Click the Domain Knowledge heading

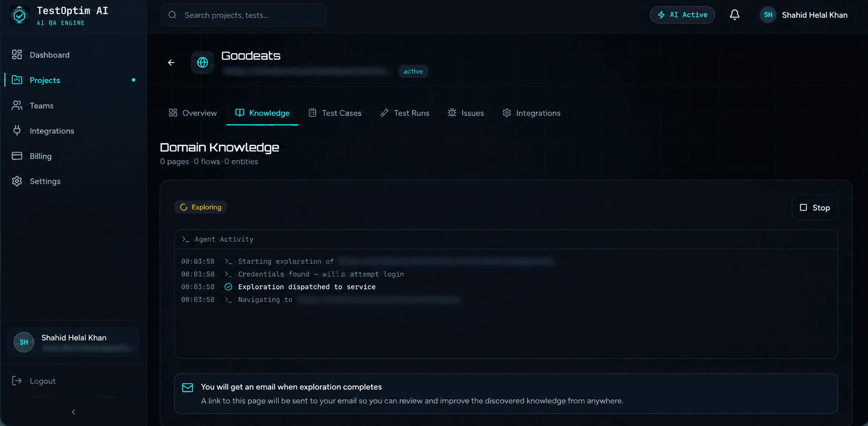pyautogui.click(x=219, y=147)
